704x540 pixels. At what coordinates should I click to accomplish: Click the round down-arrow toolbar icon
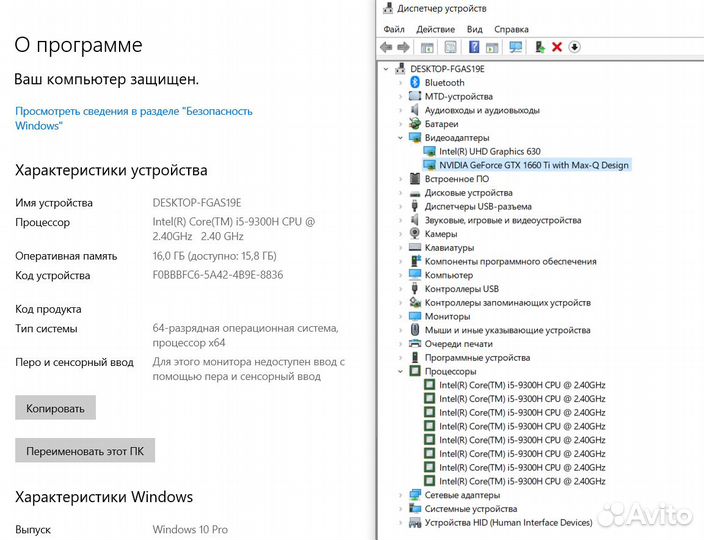575,47
